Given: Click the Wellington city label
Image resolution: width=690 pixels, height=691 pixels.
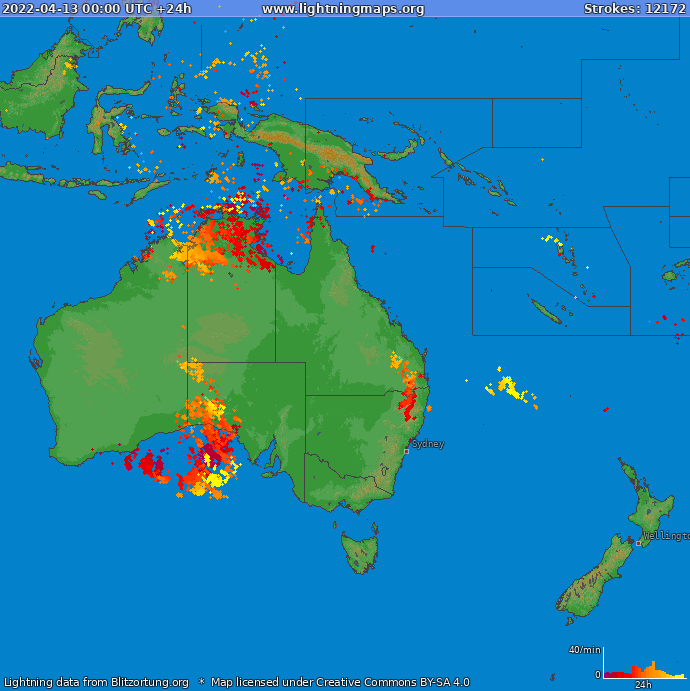Looking at the screenshot, I should [x=666, y=536].
